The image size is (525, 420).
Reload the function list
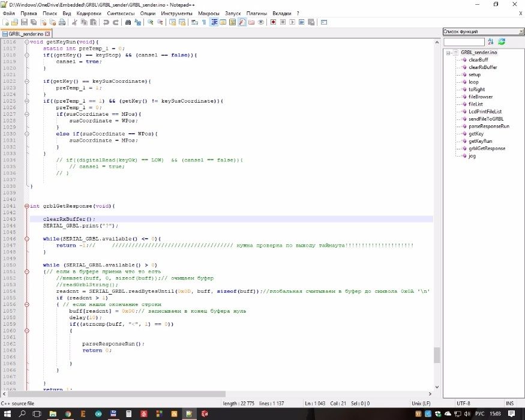[502, 41]
